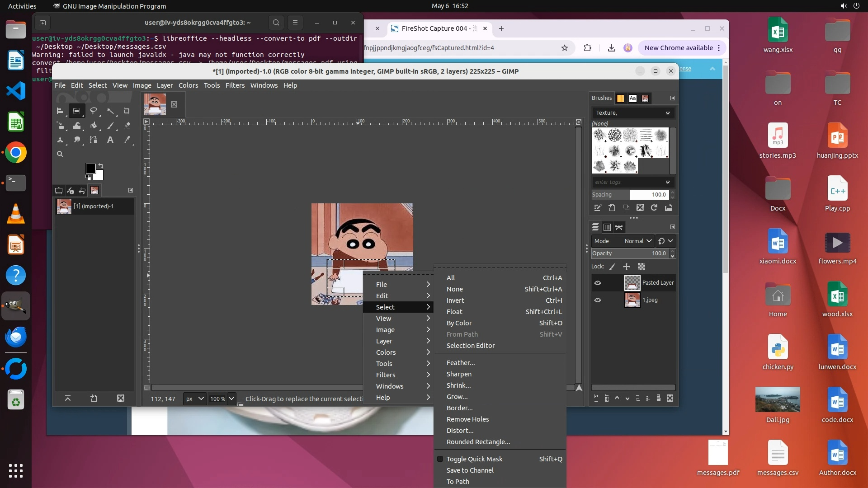Pick the Eraser tool
868x488 pixels.
(x=127, y=126)
